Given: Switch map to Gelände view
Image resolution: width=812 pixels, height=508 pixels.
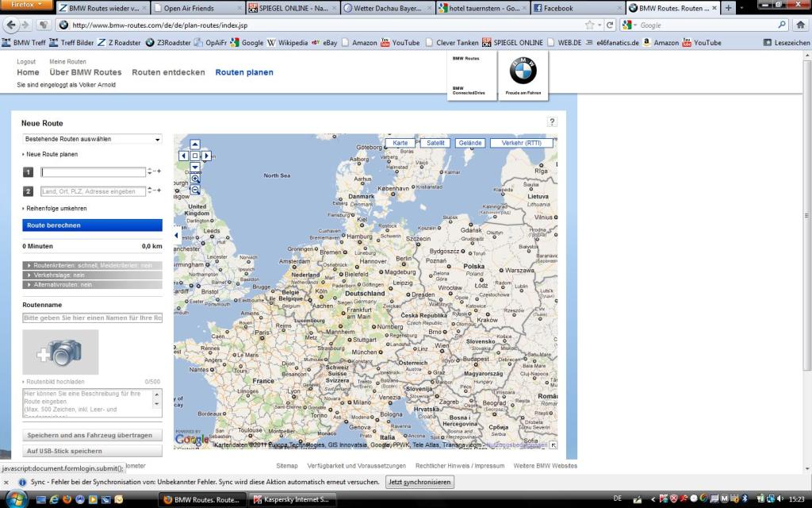Looking at the screenshot, I should [x=470, y=143].
